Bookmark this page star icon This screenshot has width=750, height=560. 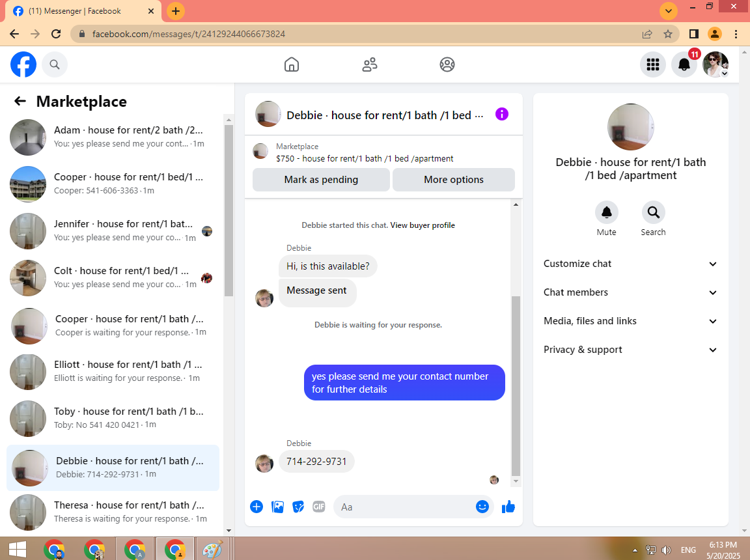(x=668, y=34)
